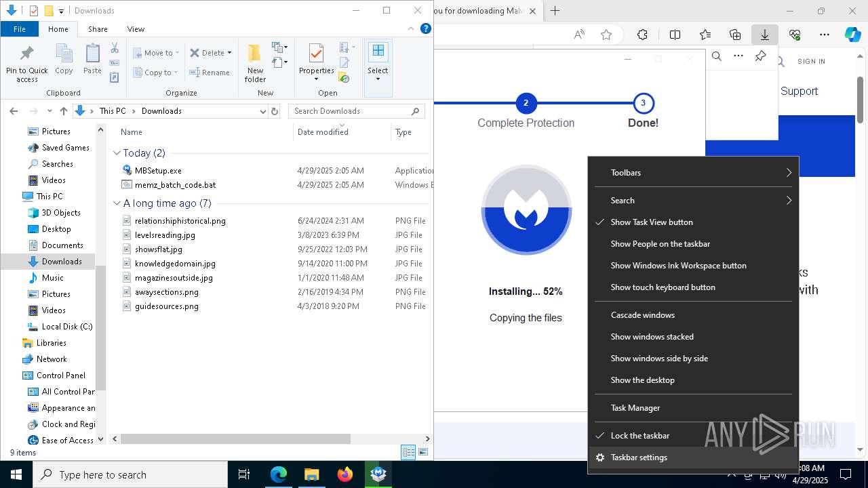Search within Edge downloads panel
The width and height of the screenshot is (868, 488).
(x=717, y=56)
